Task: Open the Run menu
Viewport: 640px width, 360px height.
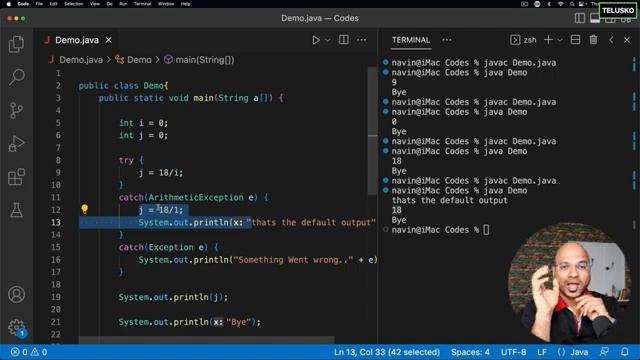Action: tap(123, 4)
